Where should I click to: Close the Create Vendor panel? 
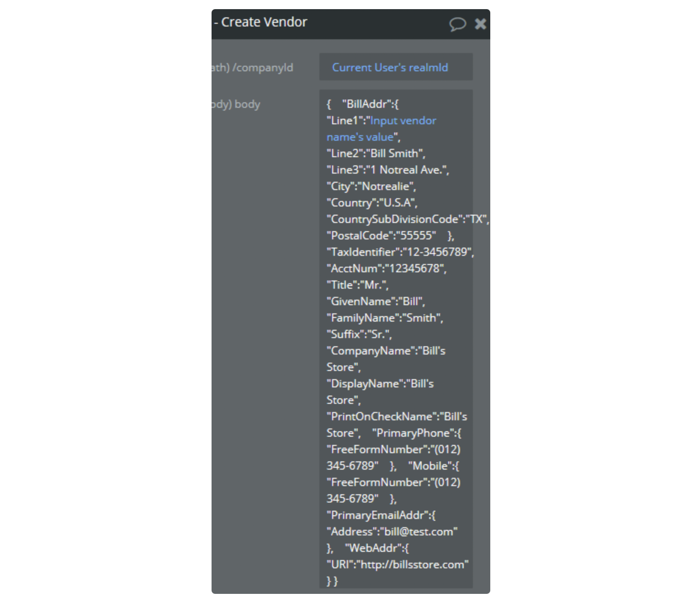tap(480, 24)
